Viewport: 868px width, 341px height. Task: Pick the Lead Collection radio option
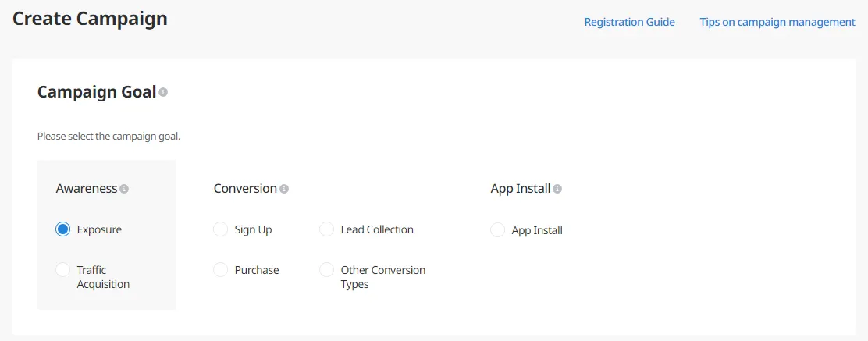click(327, 229)
